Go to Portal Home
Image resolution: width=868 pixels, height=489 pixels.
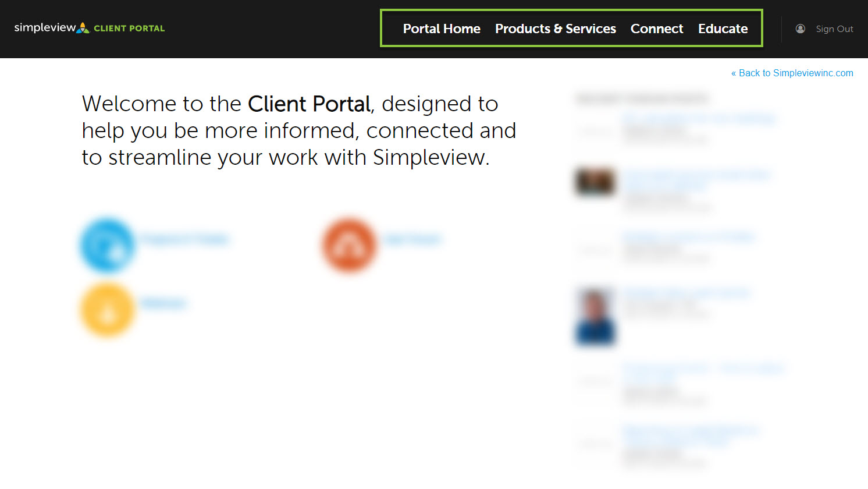click(x=442, y=29)
